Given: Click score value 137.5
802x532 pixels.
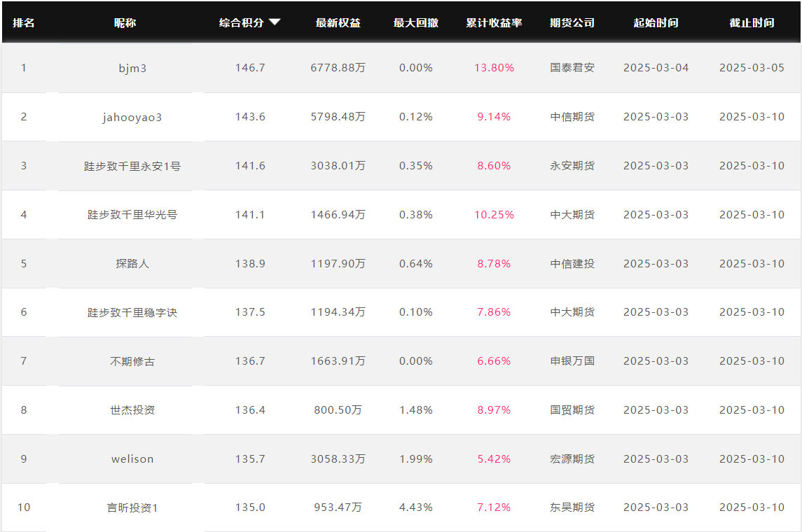Looking at the screenshot, I should [250, 311].
